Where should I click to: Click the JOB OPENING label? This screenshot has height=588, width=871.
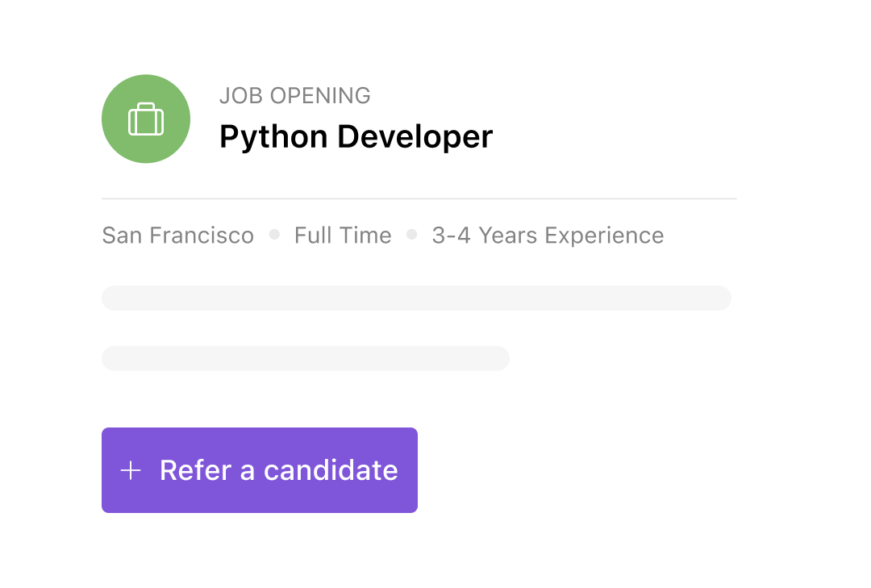pyautogui.click(x=295, y=96)
